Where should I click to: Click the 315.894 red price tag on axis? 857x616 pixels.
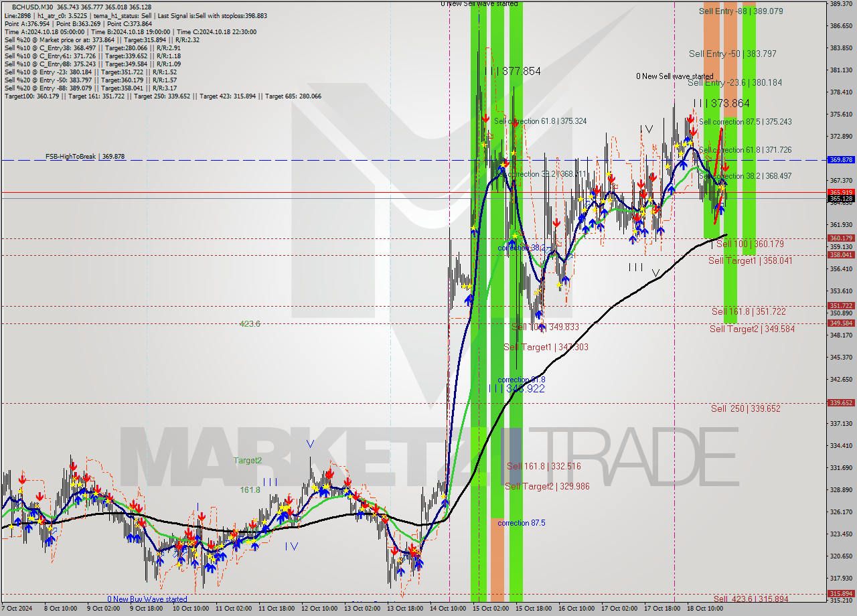[x=841, y=594]
